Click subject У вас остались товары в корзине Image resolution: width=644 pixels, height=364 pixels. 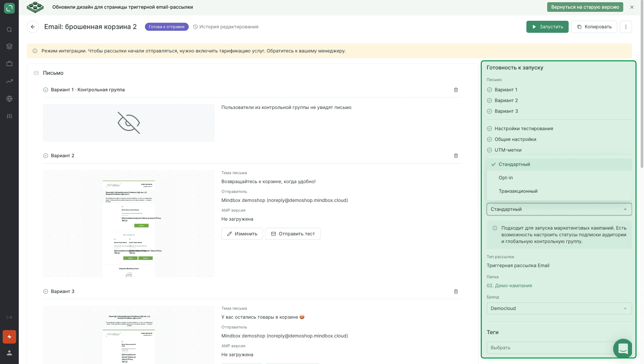click(x=263, y=317)
